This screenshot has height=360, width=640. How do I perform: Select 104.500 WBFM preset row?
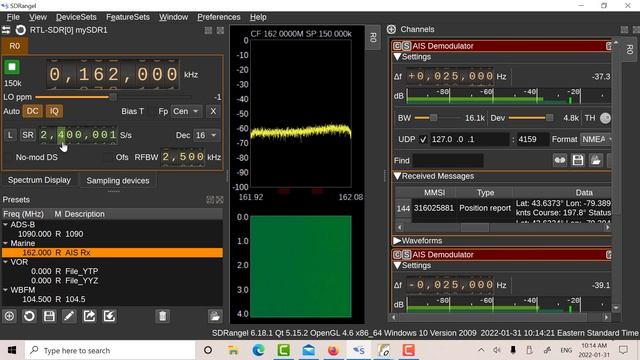(x=112, y=299)
